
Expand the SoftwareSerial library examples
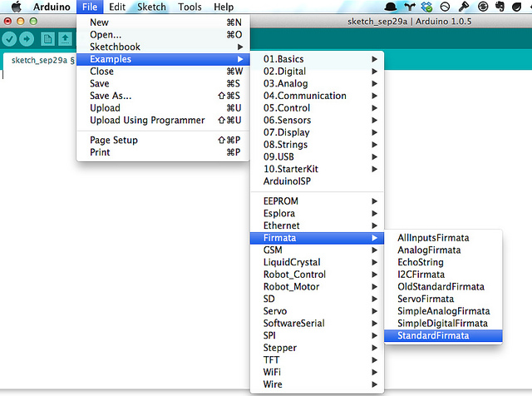[x=317, y=324]
